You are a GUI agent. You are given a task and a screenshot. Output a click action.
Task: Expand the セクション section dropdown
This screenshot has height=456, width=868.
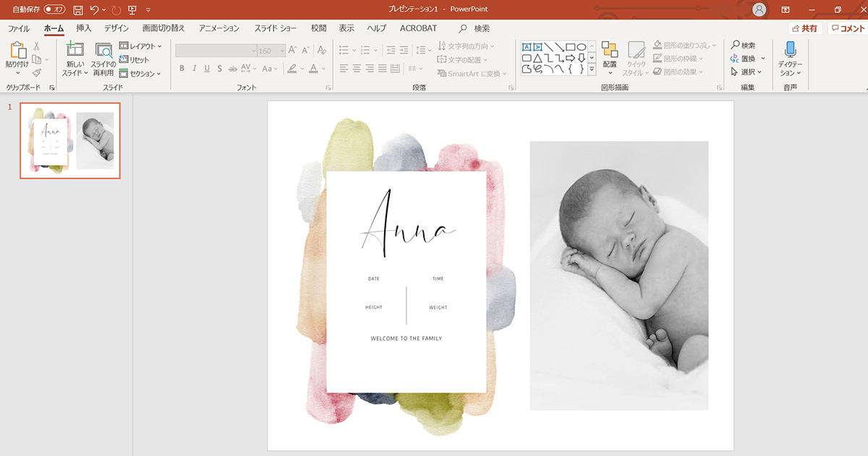142,73
